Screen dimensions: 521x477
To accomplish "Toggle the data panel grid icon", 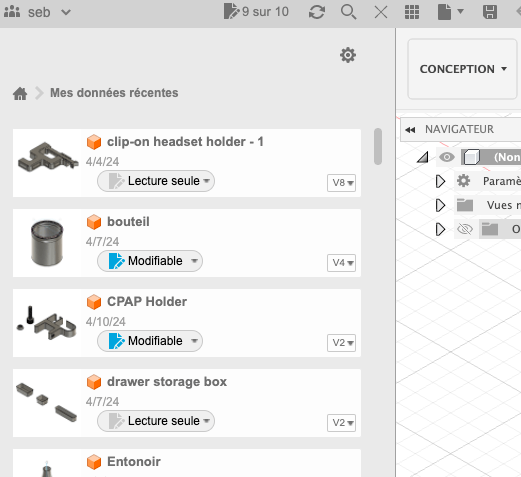I will pyautogui.click(x=412, y=12).
